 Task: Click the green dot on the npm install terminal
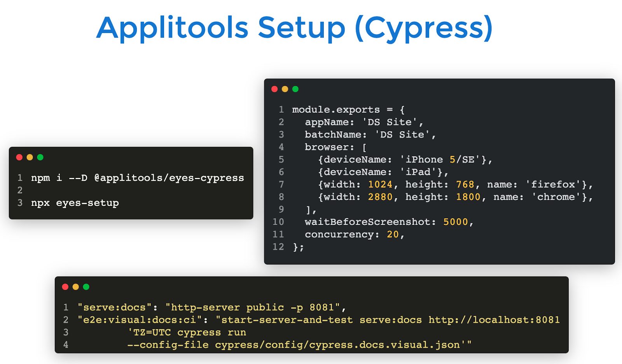[x=40, y=157]
